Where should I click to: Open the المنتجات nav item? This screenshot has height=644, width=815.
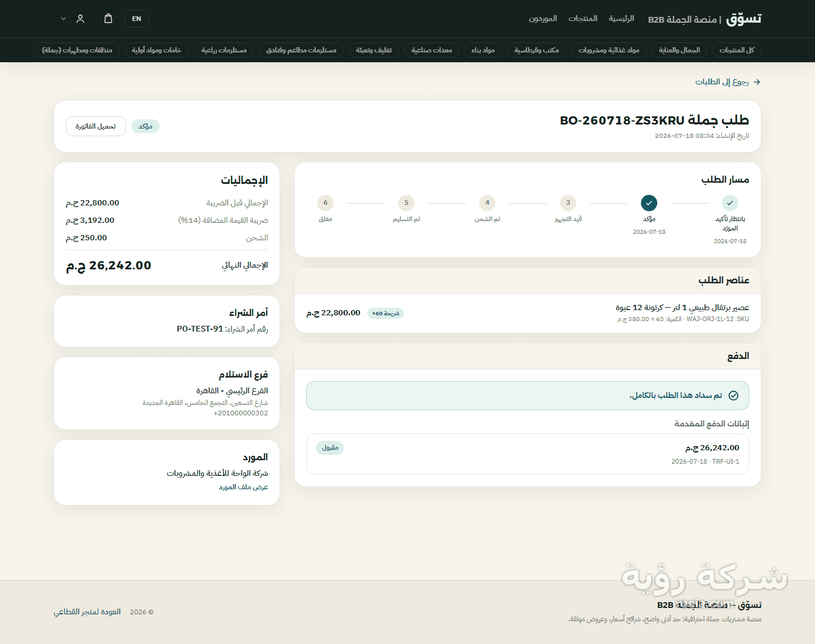pyautogui.click(x=583, y=19)
